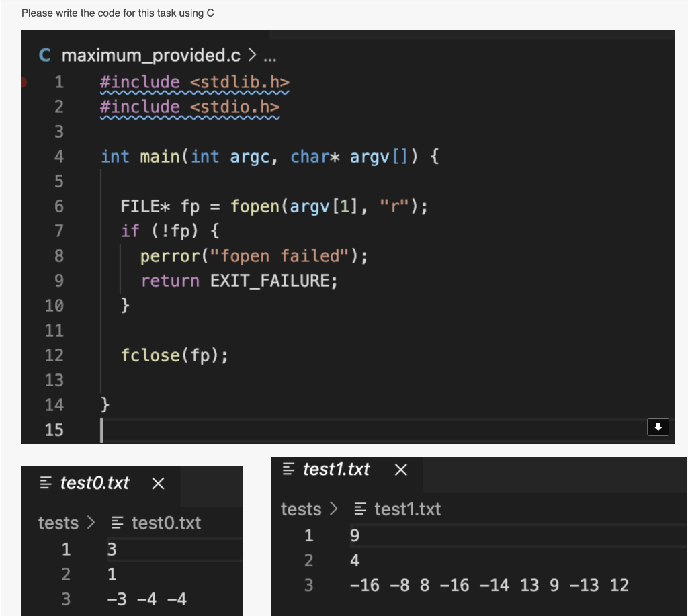Close the test1.txt tab
This screenshot has width=688, height=616.
(400, 470)
